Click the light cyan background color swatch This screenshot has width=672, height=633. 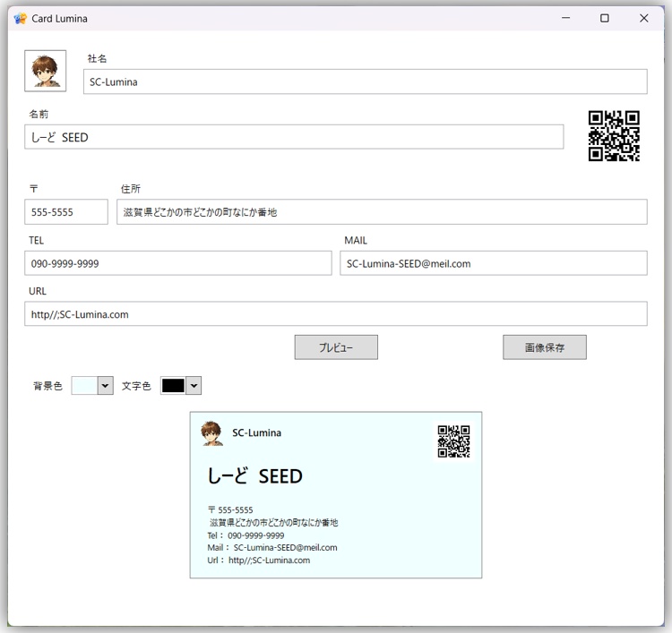84,386
